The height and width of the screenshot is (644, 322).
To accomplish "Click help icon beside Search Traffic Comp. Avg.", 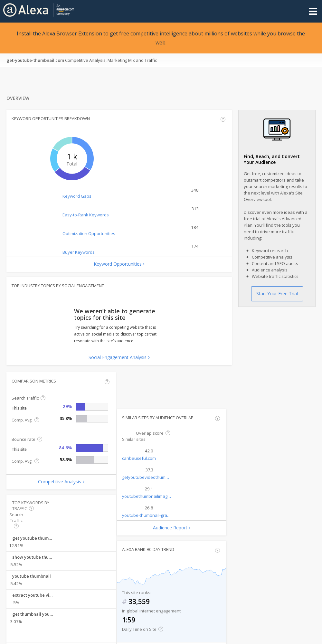I will tap(37, 420).
